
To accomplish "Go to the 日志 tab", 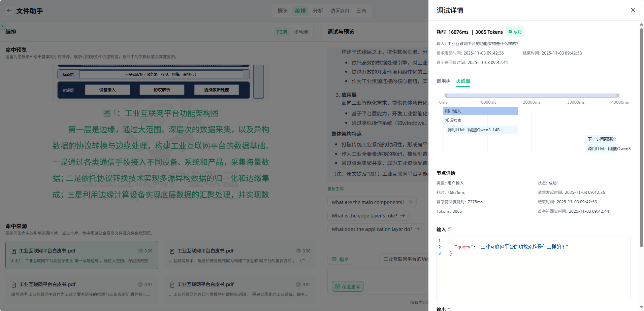I will (361, 11).
